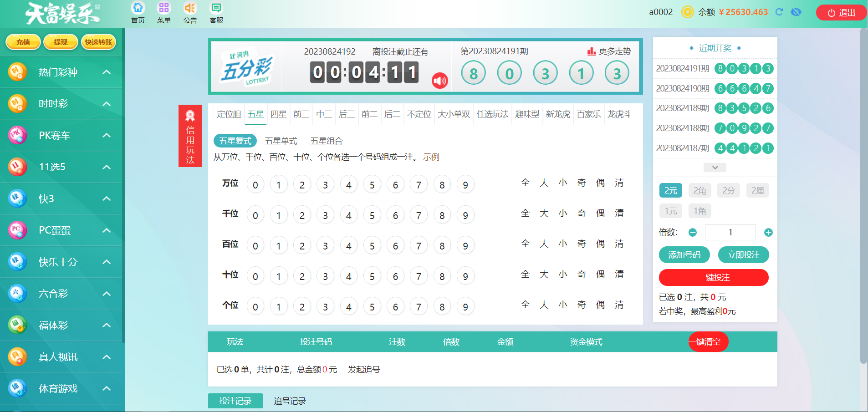Viewport: 868px width, 412px height.
Task: Expand the 热门彩种 sidebar category
Action: pyautogui.click(x=107, y=72)
